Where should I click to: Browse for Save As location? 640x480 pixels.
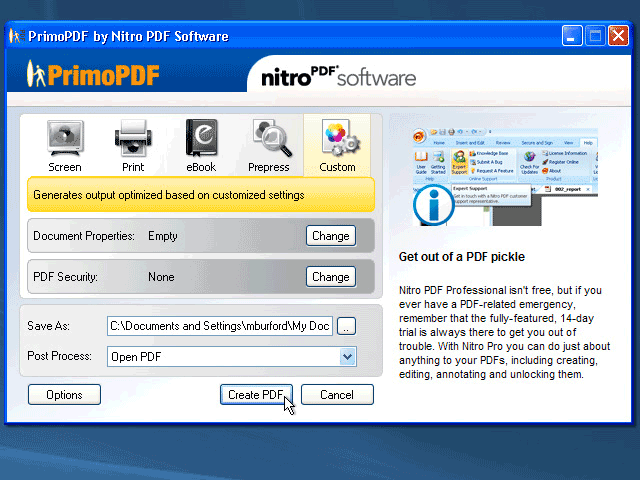tap(346, 326)
